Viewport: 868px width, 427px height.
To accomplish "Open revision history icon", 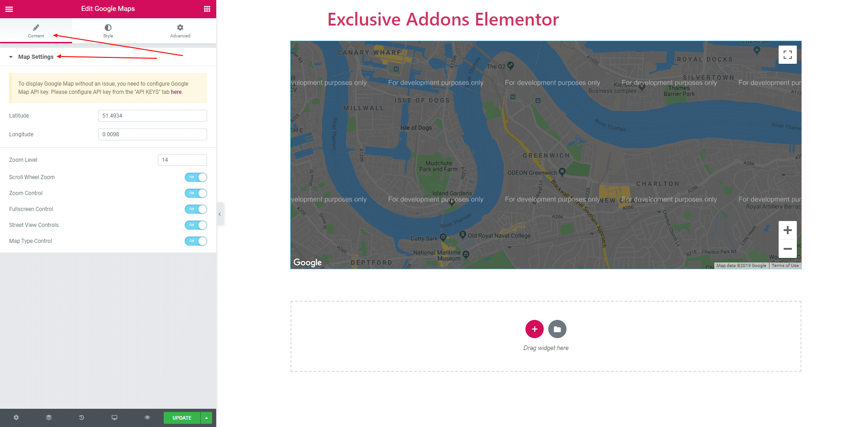I will 82,417.
